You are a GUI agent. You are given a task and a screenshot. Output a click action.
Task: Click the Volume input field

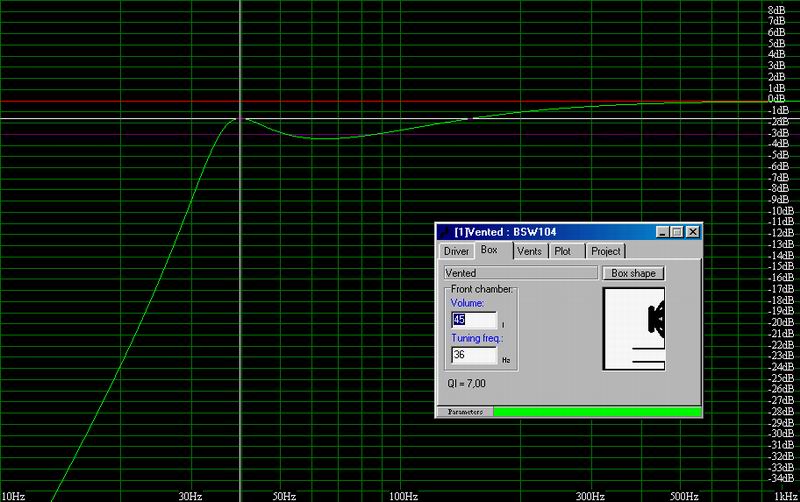click(x=473, y=320)
